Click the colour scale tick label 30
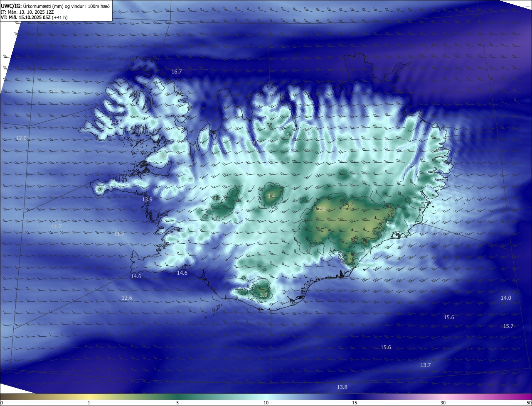532x406 pixels. [443, 403]
